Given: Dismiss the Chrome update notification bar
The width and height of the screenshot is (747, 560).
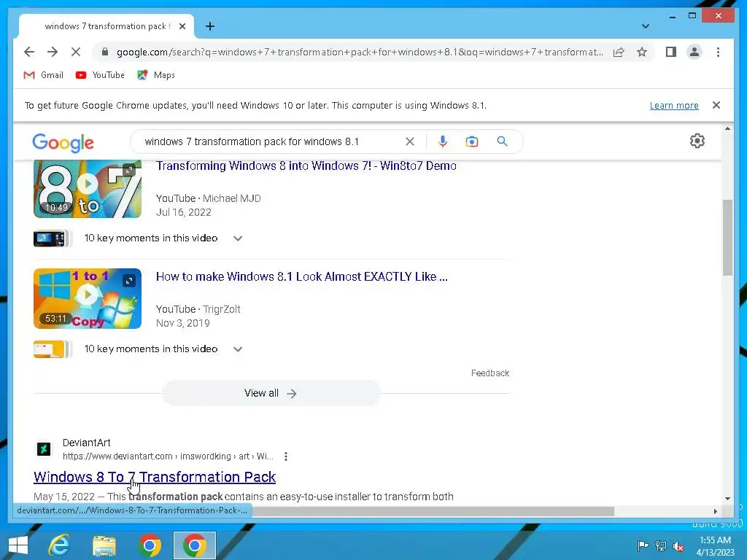Looking at the screenshot, I should tap(716, 105).
